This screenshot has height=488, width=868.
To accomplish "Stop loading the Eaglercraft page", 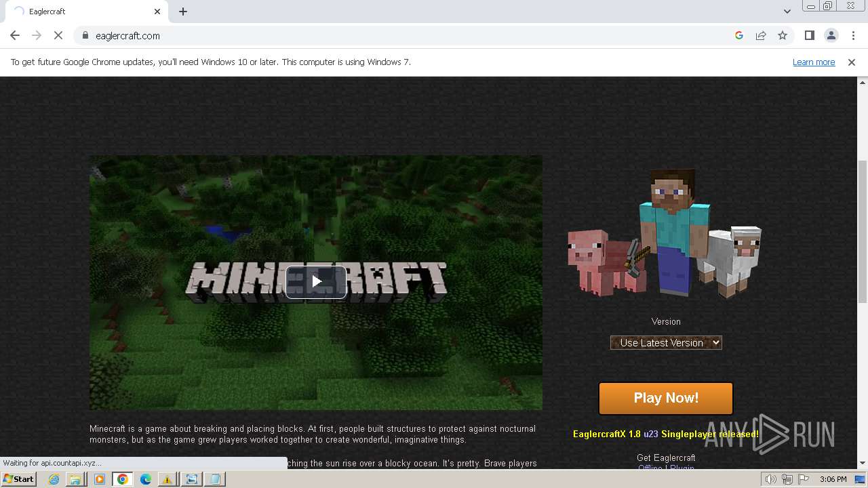I will click(58, 35).
